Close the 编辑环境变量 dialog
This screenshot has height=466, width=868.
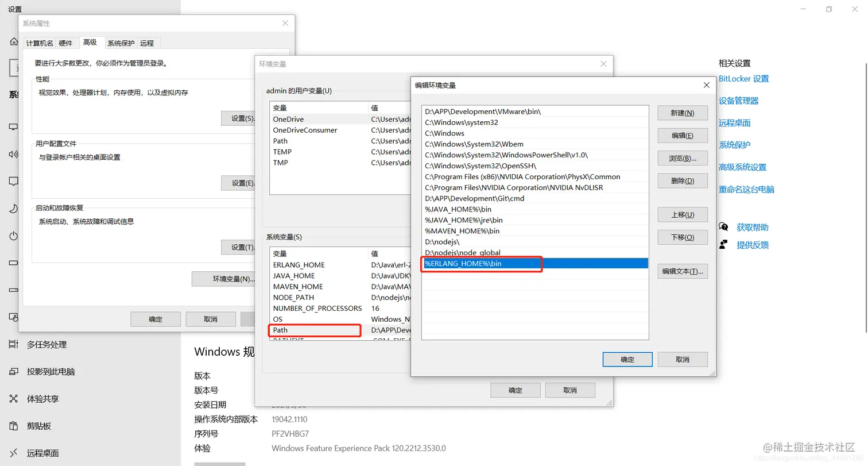click(706, 85)
